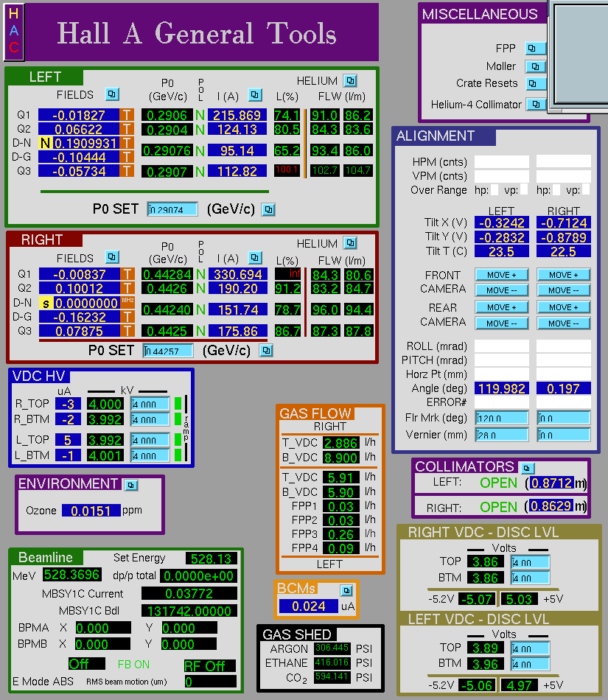Select the R_TOP kV setpoint field
The image size is (608, 700).
(150, 404)
